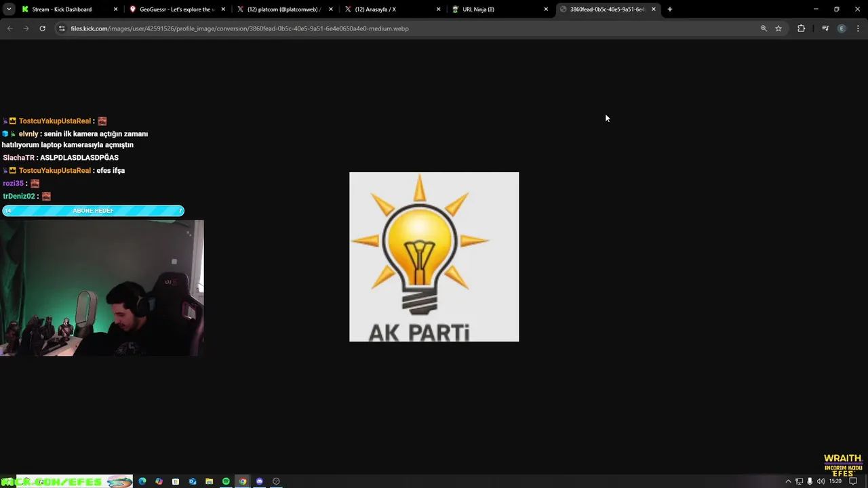Click the SlachaTR chat username
Image resolution: width=868 pixels, height=488 pixels.
pyautogui.click(x=18, y=158)
